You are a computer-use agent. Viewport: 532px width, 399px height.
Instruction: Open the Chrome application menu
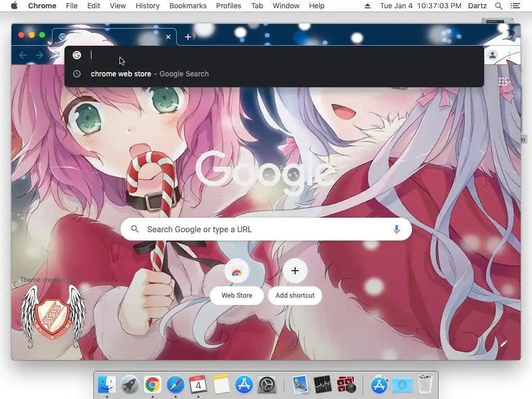42,6
